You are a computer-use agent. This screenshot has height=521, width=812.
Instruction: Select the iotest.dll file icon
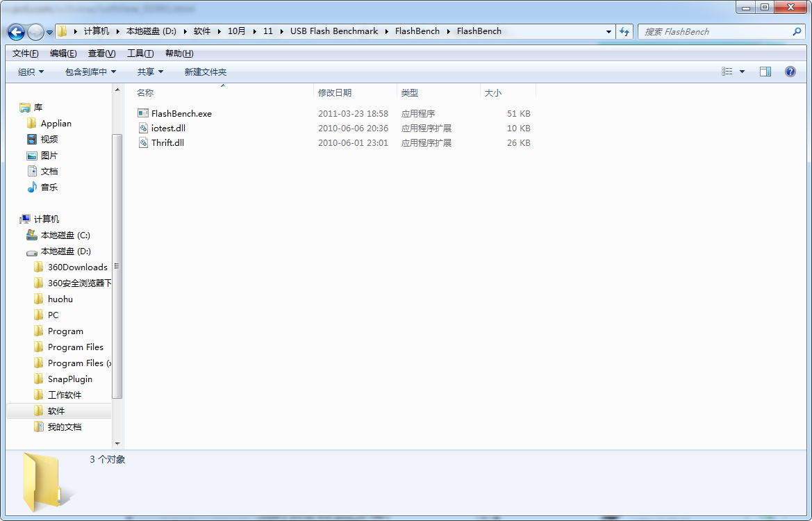click(143, 128)
